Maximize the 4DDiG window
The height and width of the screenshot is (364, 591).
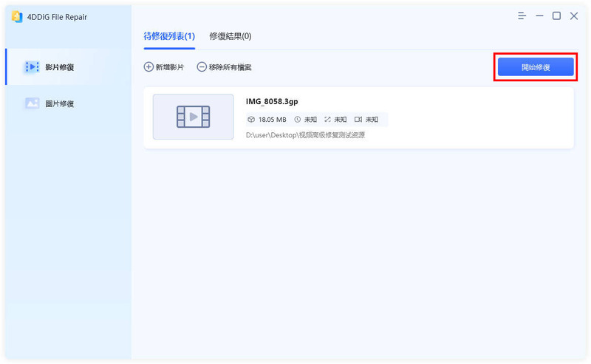point(556,16)
